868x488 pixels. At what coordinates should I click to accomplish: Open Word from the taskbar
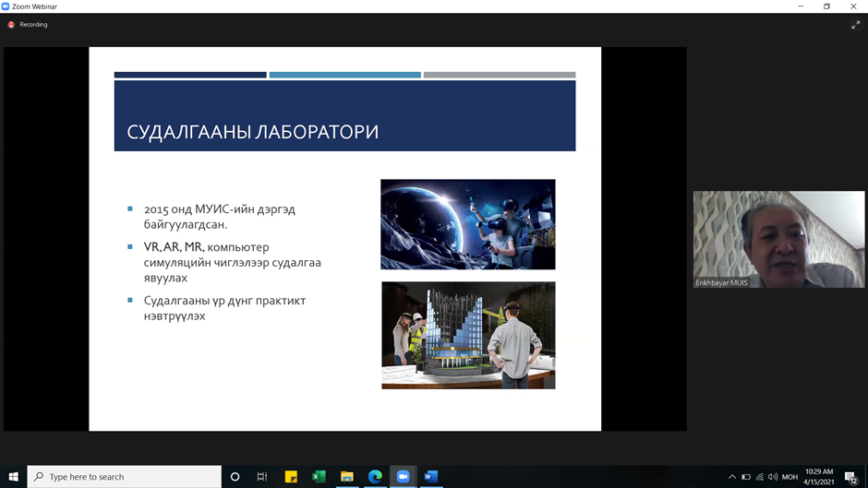point(431,476)
